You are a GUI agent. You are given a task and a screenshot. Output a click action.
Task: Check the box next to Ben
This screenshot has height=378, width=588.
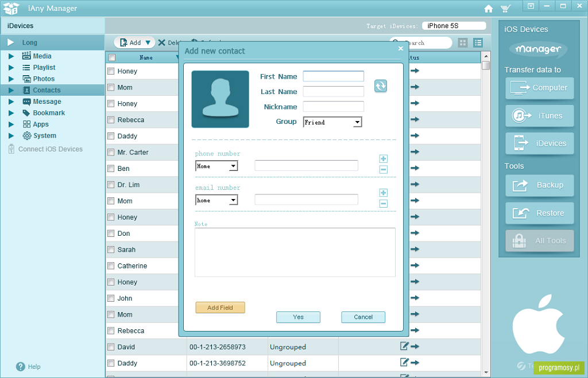111,169
